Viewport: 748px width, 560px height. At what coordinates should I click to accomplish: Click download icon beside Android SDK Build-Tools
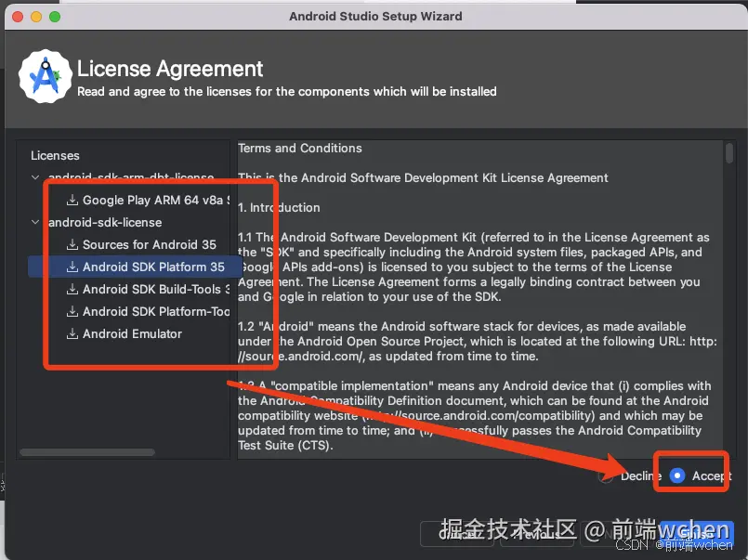pyautogui.click(x=72, y=289)
